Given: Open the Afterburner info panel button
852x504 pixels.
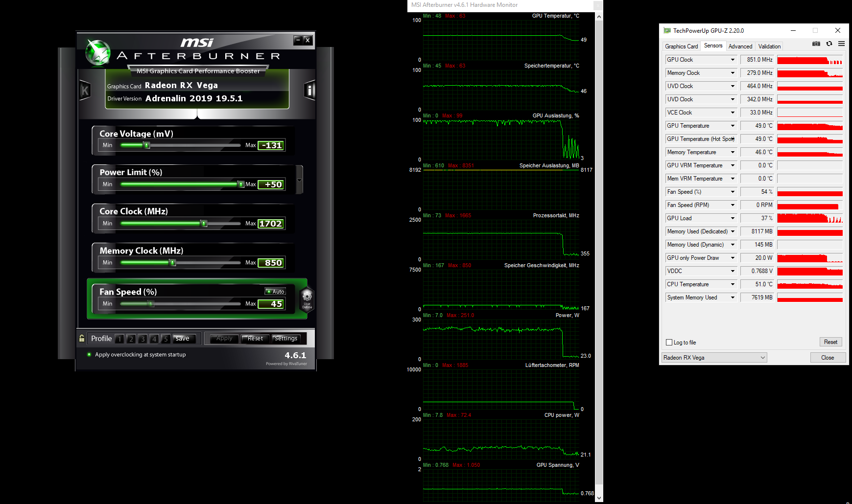Looking at the screenshot, I should point(309,90).
